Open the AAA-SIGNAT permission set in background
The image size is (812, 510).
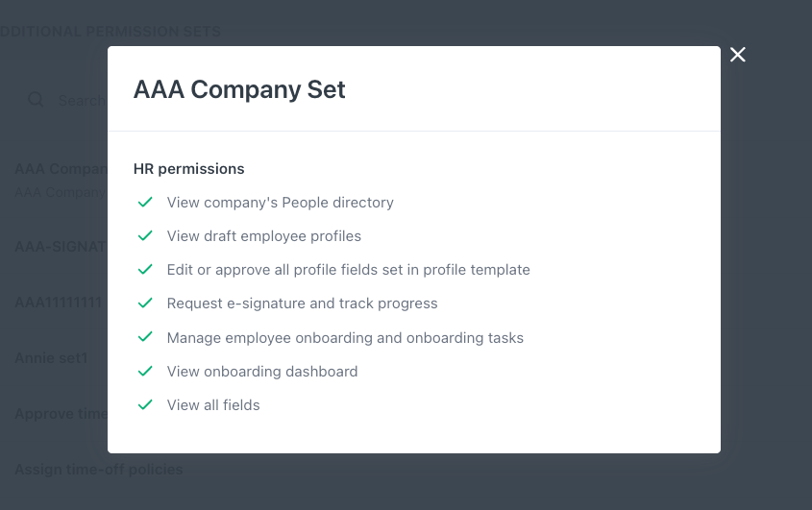click(61, 247)
